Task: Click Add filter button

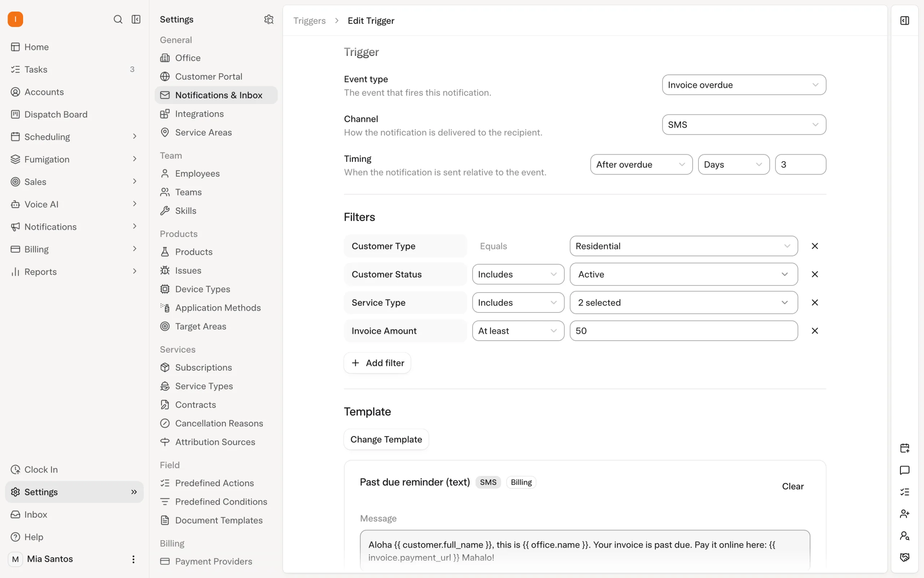Action: (377, 363)
